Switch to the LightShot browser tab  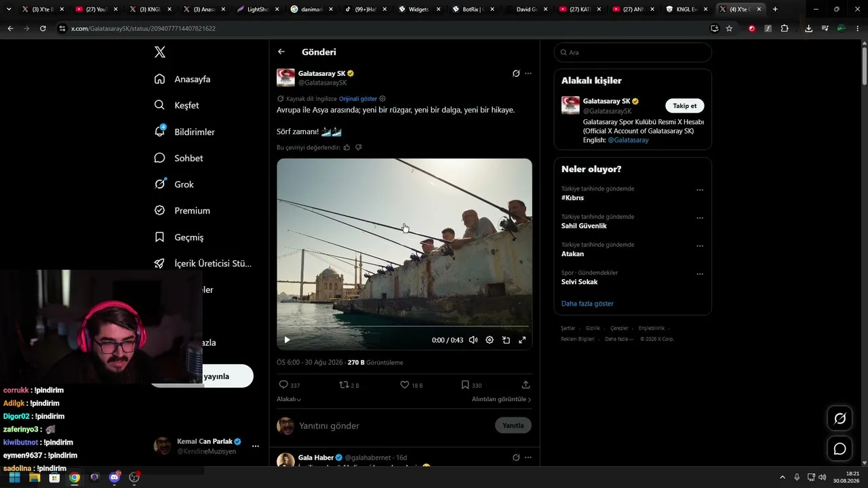(258, 9)
